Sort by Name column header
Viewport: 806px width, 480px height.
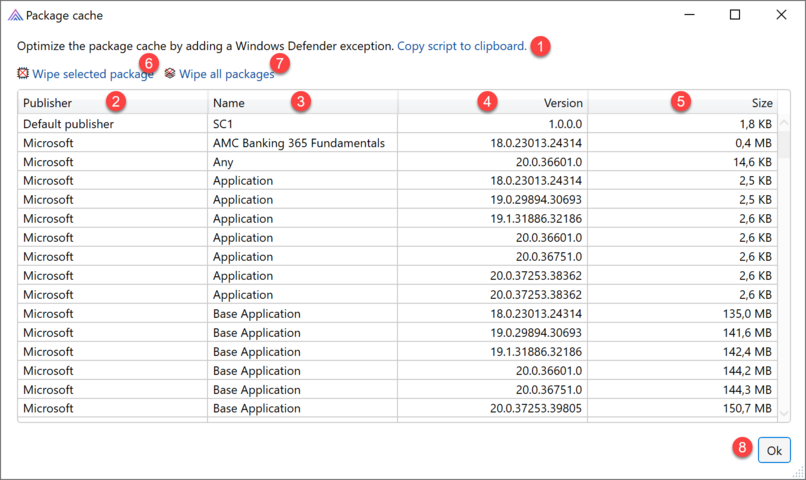pos(303,103)
